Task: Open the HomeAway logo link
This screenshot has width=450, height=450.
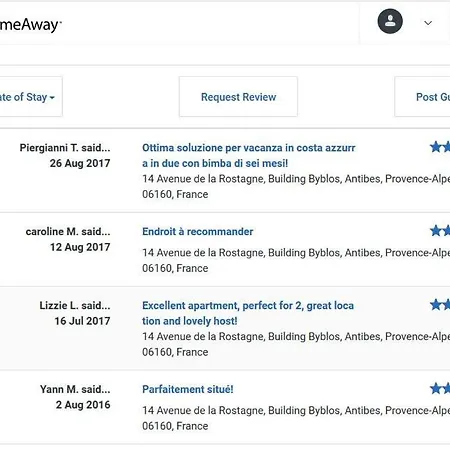Action: coord(31,25)
